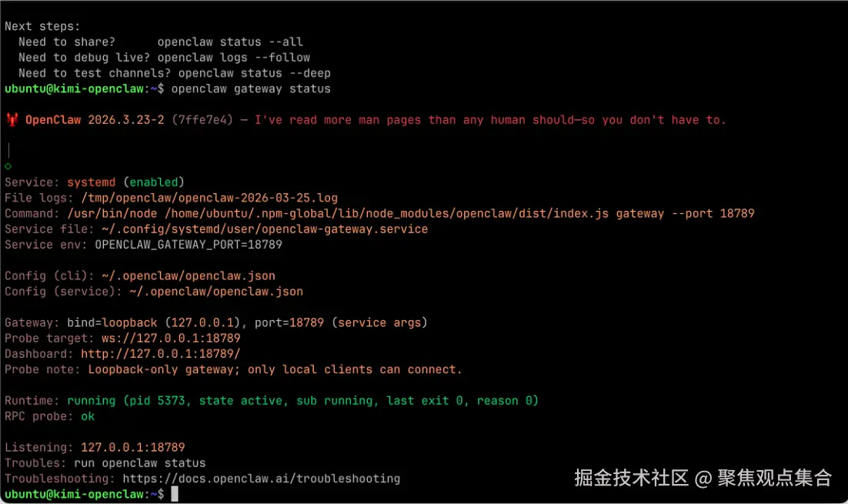Click the 'openclaw status --deep' command text
The image size is (848, 504).
coord(254,73)
